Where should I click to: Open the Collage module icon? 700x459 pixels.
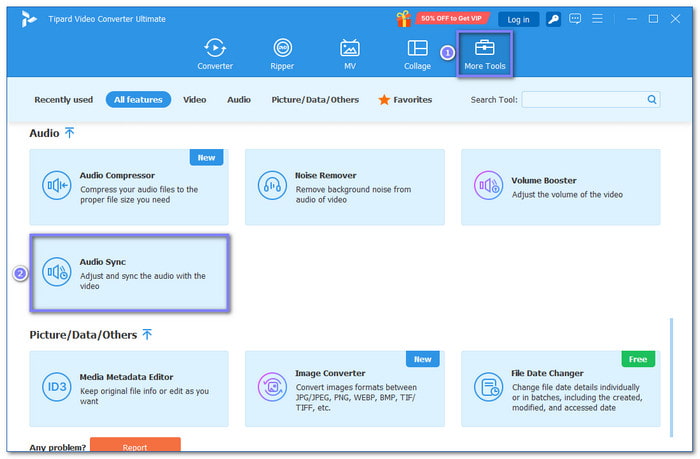pyautogui.click(x=417, y=48)
